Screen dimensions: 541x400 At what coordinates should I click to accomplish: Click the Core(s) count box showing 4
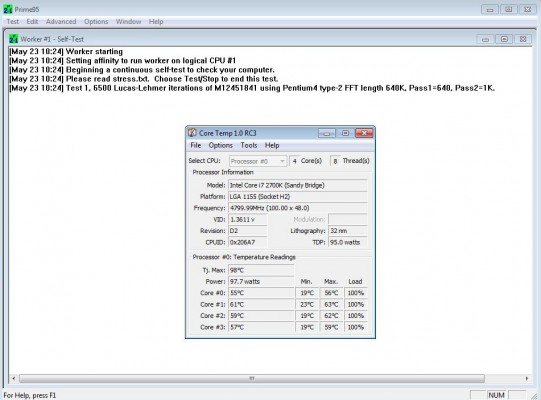coord(294,161)
